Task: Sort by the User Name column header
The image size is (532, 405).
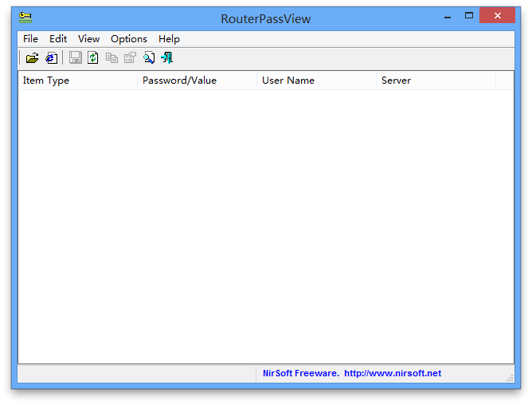Action: pyautogui.click(x=316, y=81)
